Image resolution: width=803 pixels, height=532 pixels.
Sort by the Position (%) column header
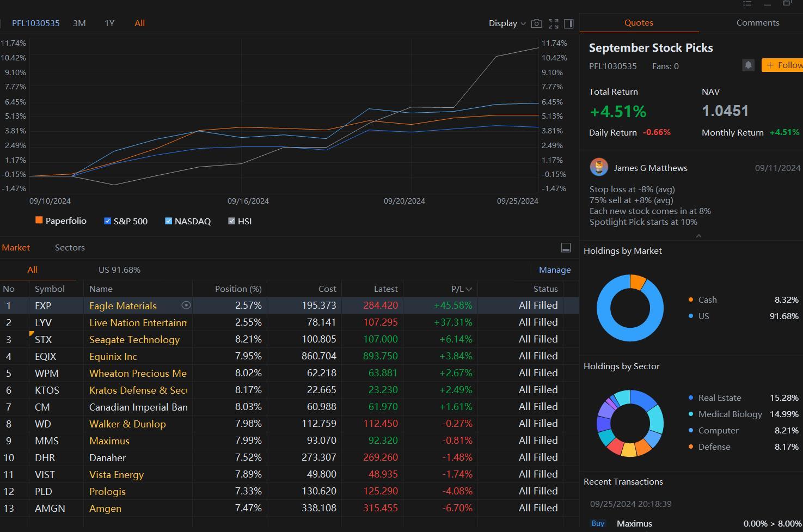point(238,289)
